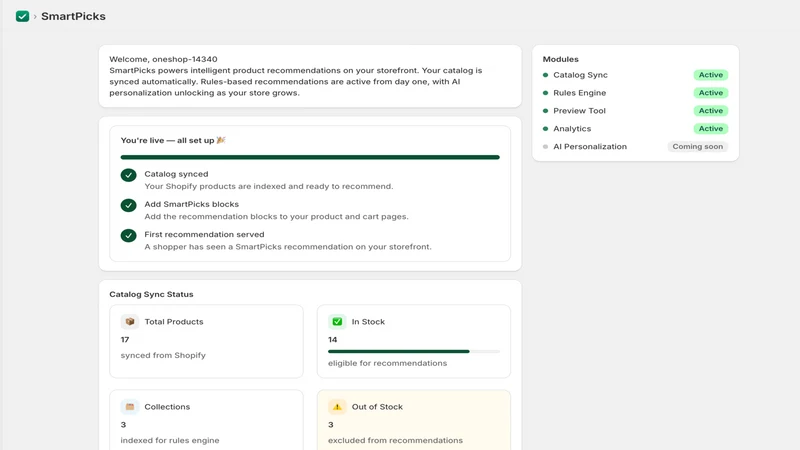Click the grey AI Personalization status dot
Screen dimensions: 800x450
(545, 146)
